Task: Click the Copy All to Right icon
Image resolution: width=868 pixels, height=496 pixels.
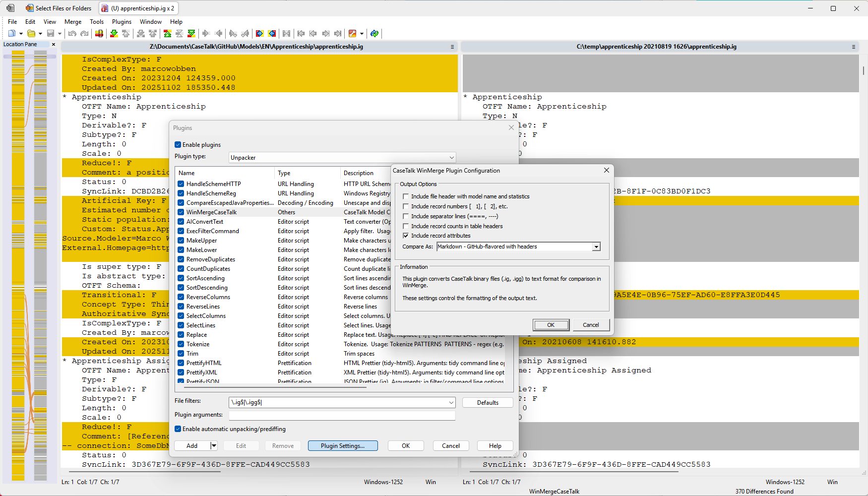Action: pos(259,34)
